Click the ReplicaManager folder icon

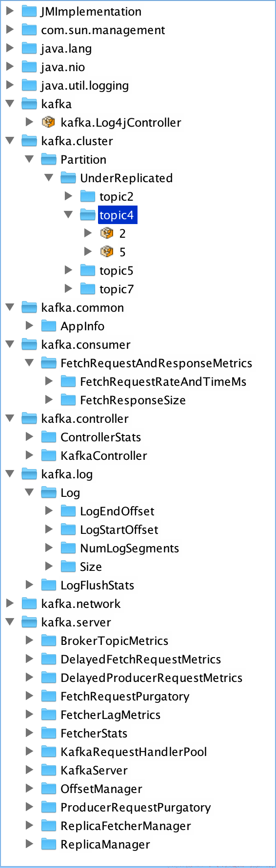pyautogui.click(x=49, y=844)
